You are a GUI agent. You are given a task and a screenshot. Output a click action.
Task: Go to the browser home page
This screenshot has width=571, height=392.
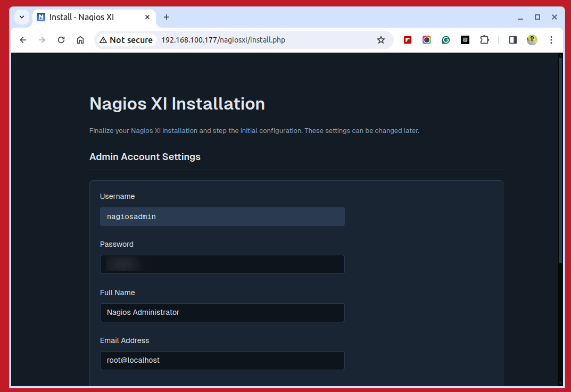coord(80,40)
